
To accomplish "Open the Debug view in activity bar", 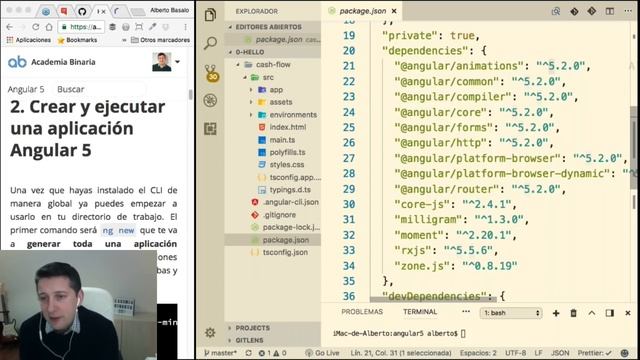I will pos(210,100).
